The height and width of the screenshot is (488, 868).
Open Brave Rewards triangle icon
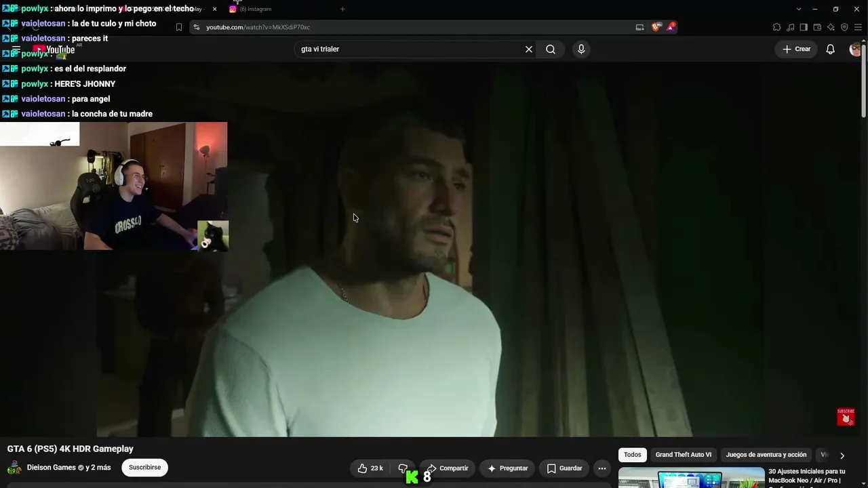(x=671, y=27)
